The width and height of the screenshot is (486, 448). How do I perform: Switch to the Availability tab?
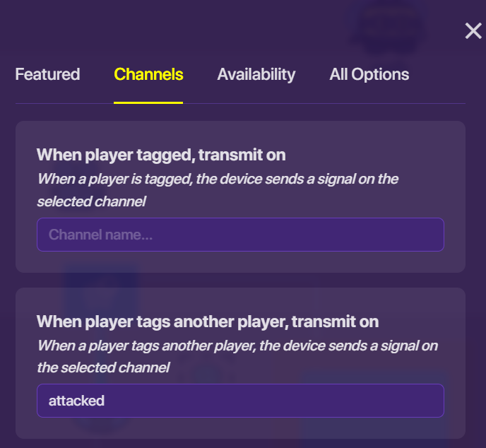tap(256, 74)
